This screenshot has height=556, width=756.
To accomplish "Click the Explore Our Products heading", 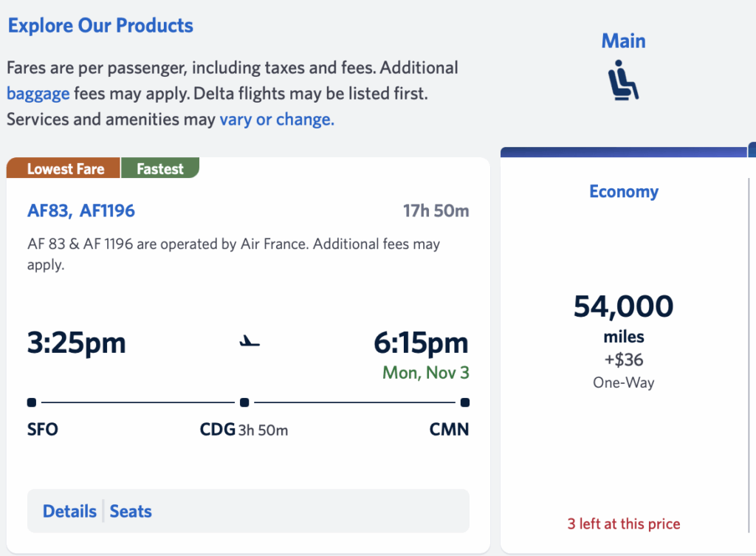I will point(100,25).
